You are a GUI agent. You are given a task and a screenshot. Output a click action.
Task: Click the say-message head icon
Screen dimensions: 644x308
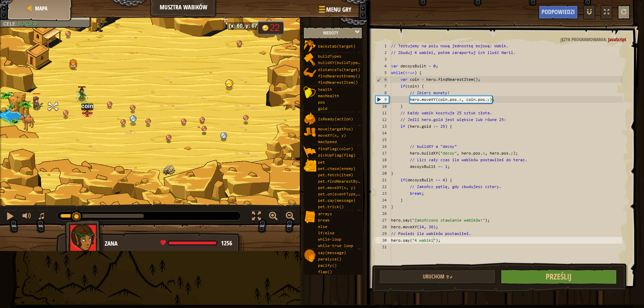click(x=310, y=256)
